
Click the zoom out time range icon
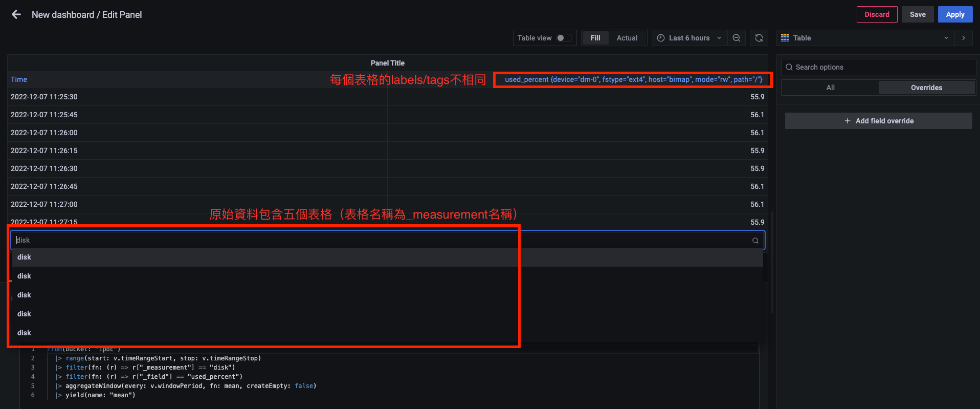pyautogui.click(x=737, y=38)
